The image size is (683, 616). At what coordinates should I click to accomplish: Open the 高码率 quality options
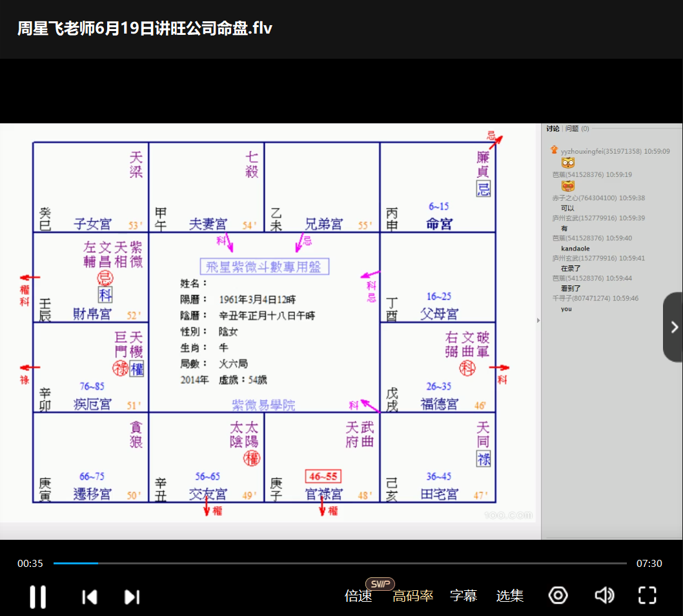tap(413, 596)
